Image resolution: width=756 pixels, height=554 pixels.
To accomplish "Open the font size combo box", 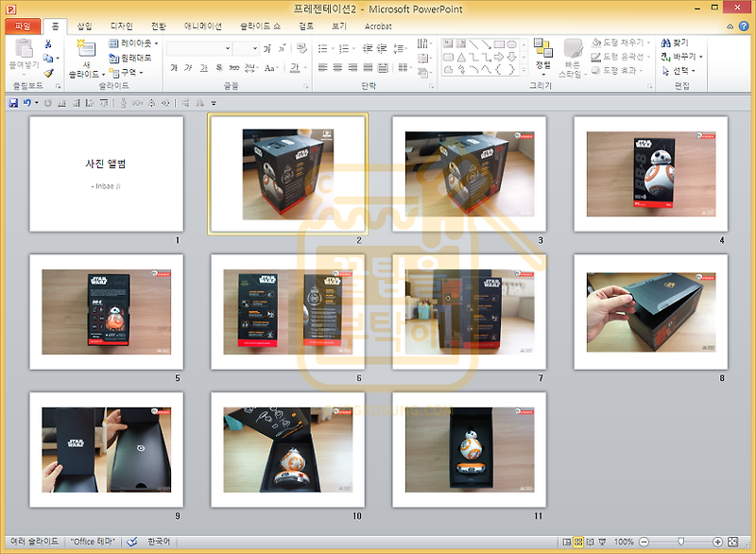I will pos(246,48).
